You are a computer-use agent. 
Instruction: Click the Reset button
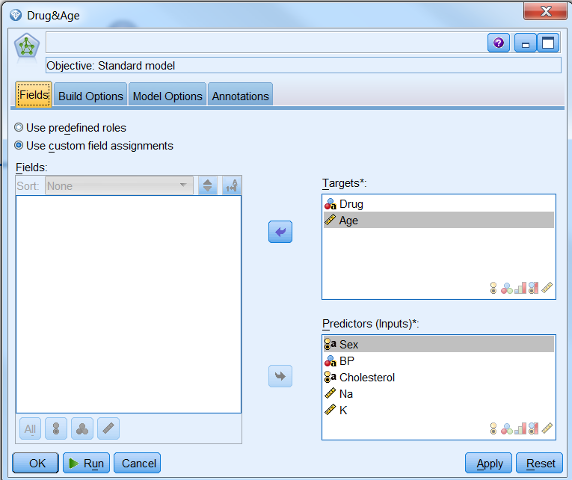click(x=540, y=463)
